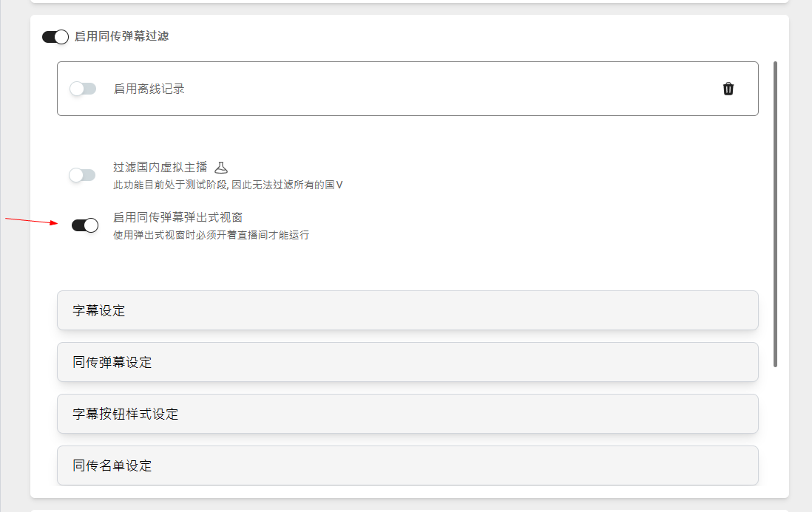Turn on 过滤国内虚拟主播 switch
This screenshot has width=812, height=512.
coord(82,175)
